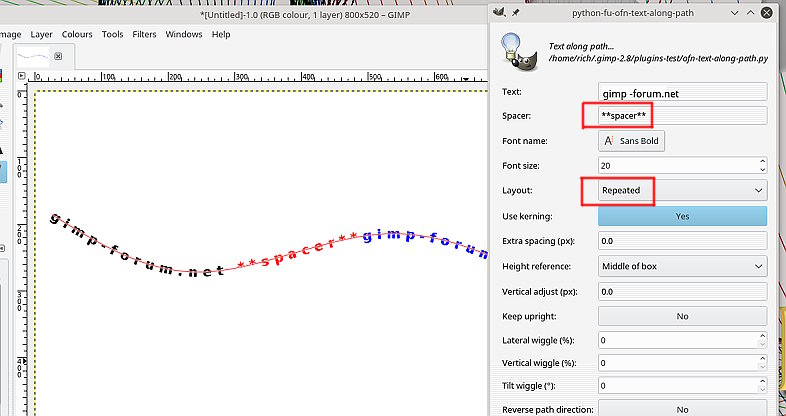Open the Height reference dropdown

point(682,266)
